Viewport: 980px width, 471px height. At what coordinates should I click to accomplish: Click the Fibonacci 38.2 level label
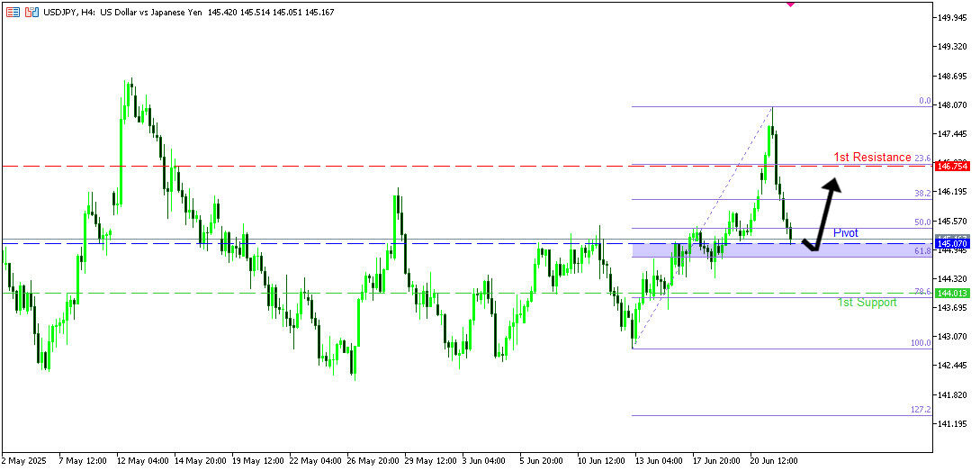[922, 194]
